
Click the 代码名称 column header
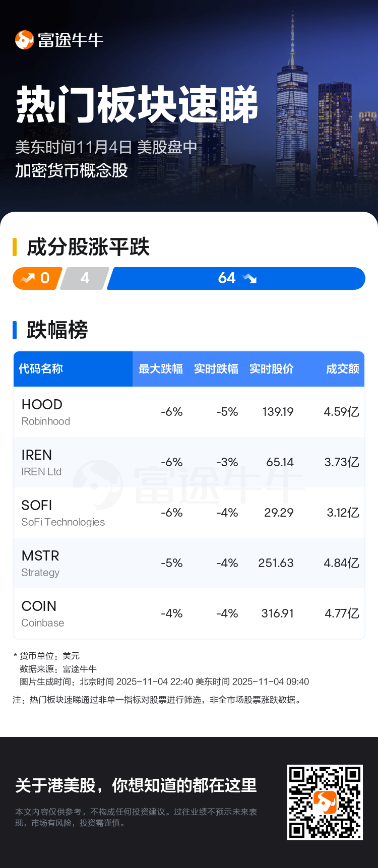[41, 369]
